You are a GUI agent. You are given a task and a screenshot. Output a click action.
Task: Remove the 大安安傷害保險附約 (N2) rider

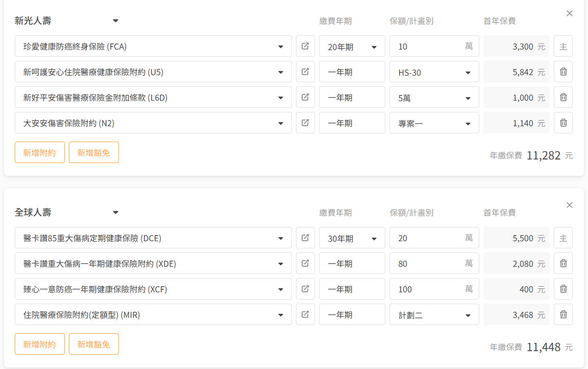563,123
